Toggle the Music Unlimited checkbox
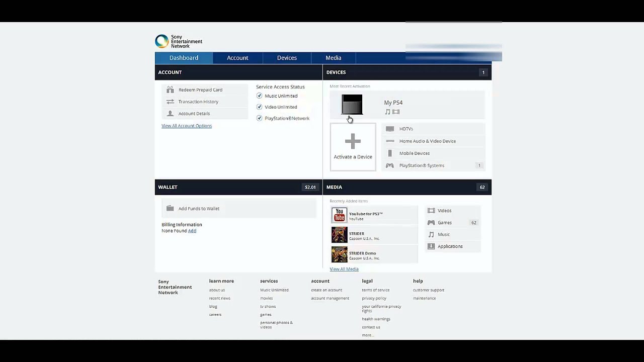Viewport: 644px width, 362px height. tap(259, 96)
